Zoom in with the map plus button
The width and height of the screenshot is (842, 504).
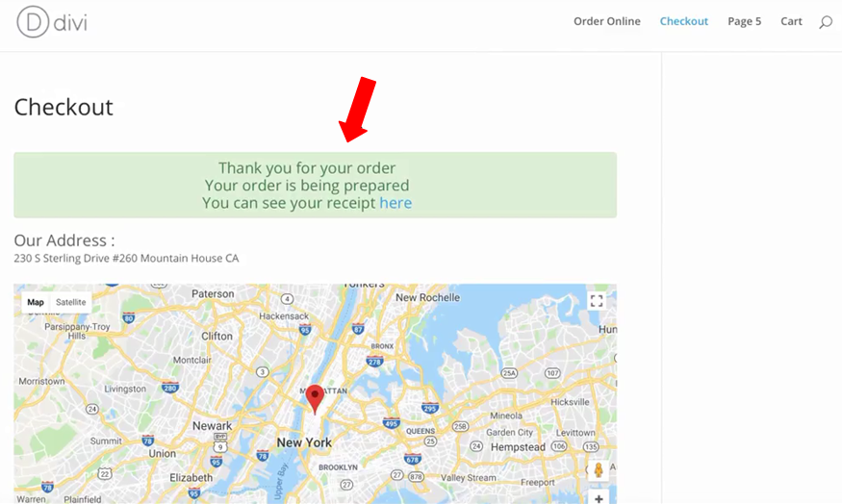599,497
